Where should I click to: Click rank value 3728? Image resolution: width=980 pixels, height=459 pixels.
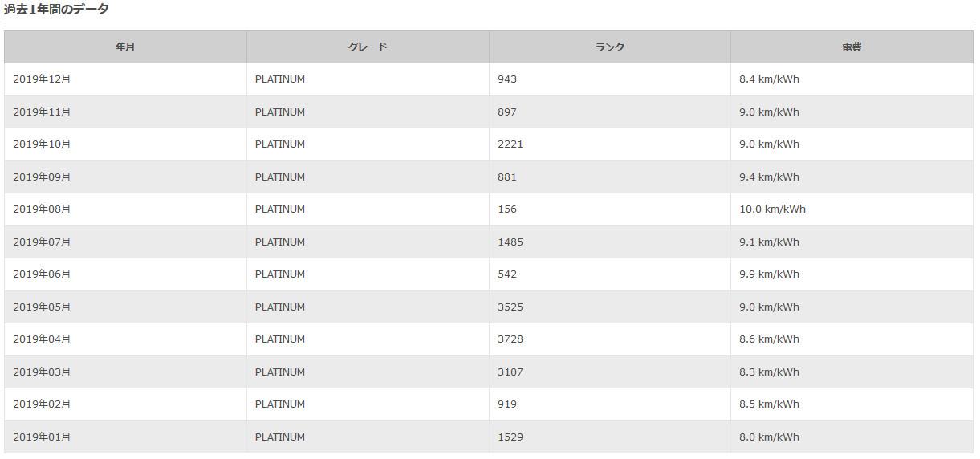[x=510, y=339]
